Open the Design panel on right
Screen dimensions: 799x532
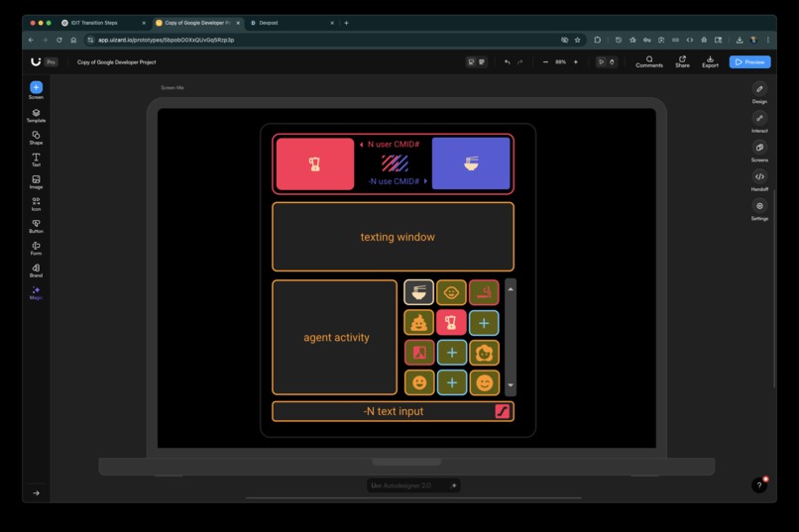pos(759,93)
